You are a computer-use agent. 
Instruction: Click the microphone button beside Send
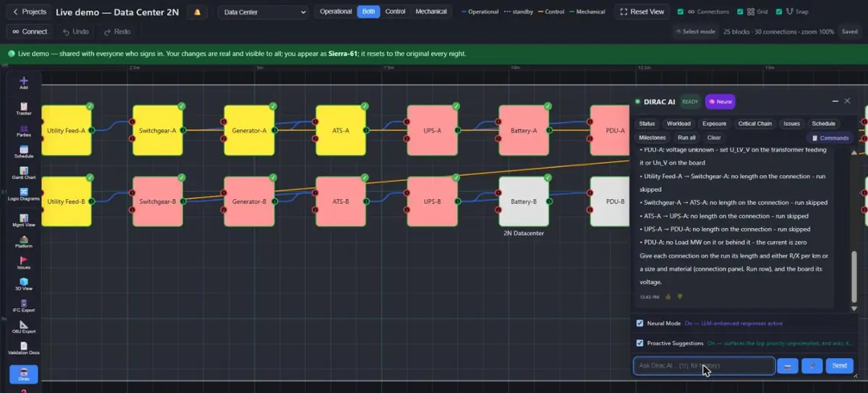click(x=812, y=366)
